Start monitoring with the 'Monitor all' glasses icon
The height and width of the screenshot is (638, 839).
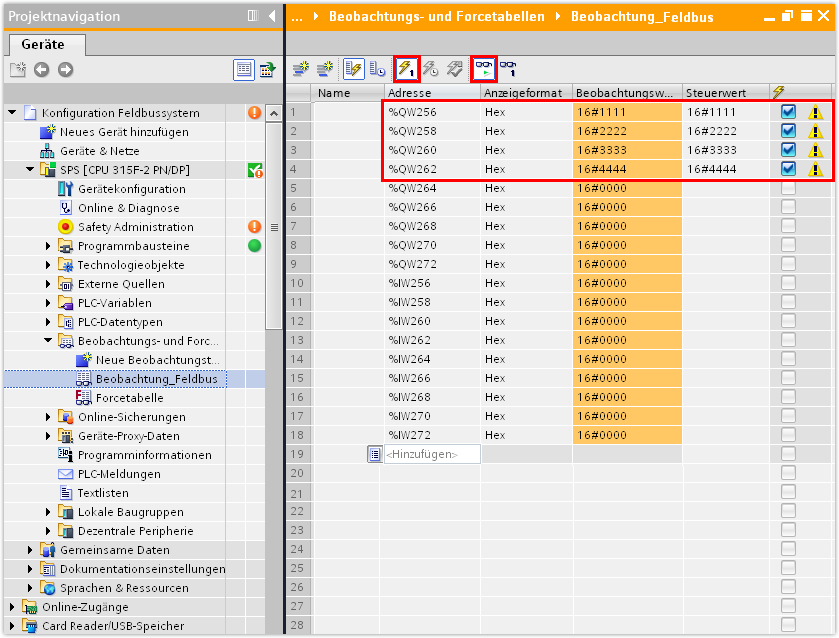[x=484, y=68]
